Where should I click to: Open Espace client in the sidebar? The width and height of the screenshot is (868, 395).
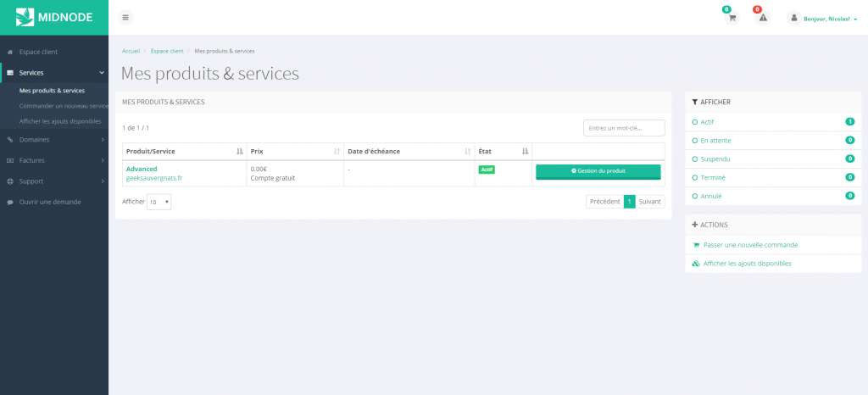point(38,53)
